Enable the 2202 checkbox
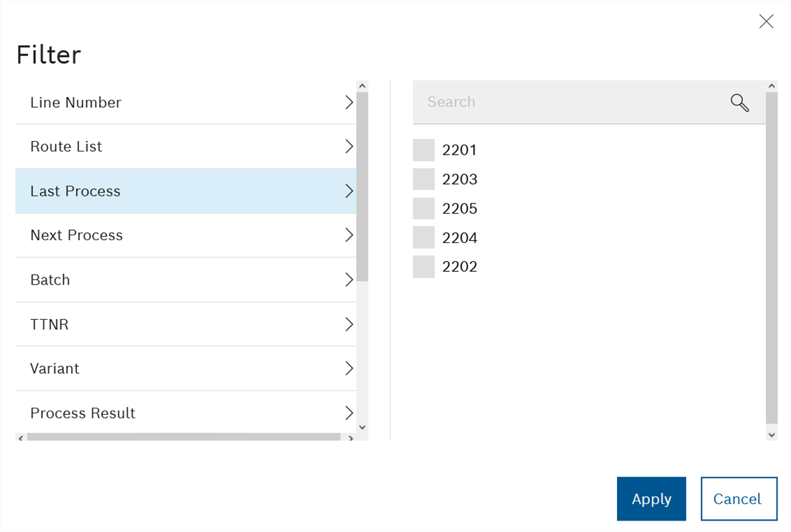Viewport: 791px width, 532px height. [424, 267]
